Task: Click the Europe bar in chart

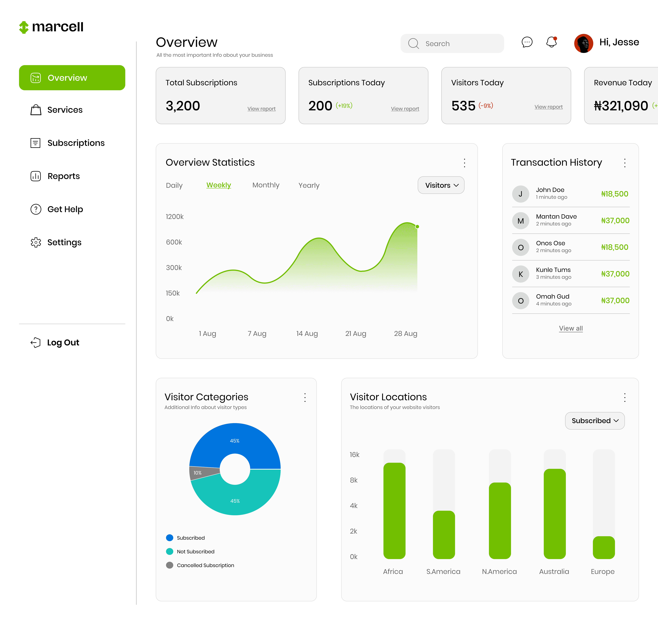Action: pos(604,548)
